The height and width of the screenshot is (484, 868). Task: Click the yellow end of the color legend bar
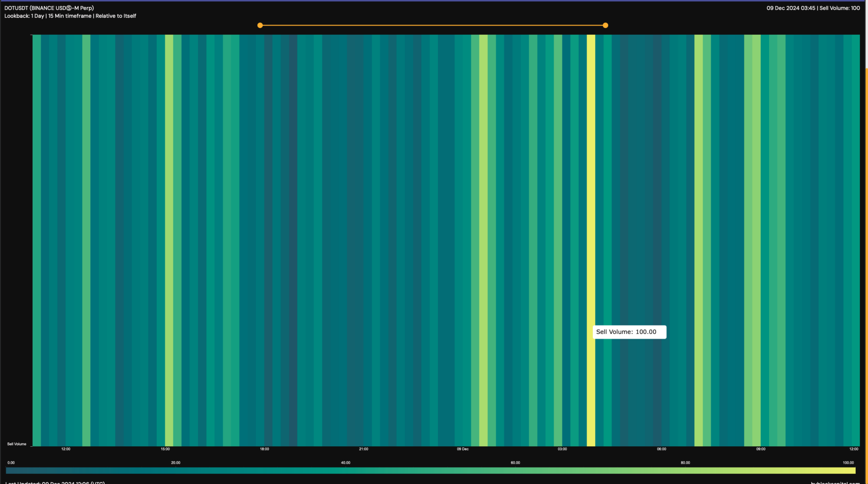tap(851, 470)
